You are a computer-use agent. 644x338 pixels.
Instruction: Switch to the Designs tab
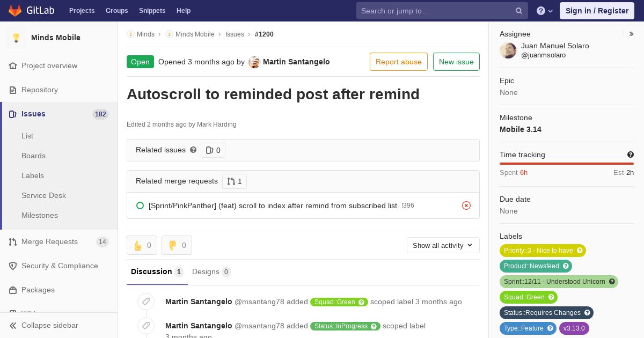pyautogui.click(x=211, y=271)
